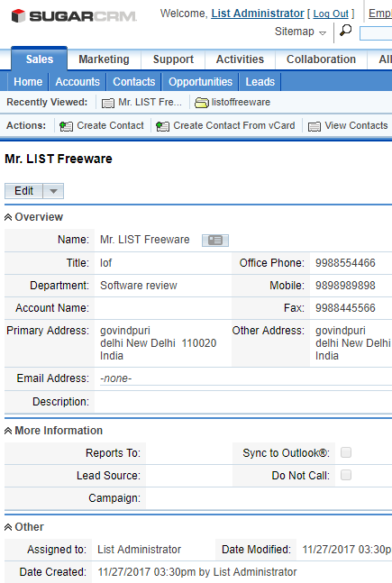Viewport: 392px width, 583px height.
Task: Switch to the Support tab
Action: tap(173, 59)
